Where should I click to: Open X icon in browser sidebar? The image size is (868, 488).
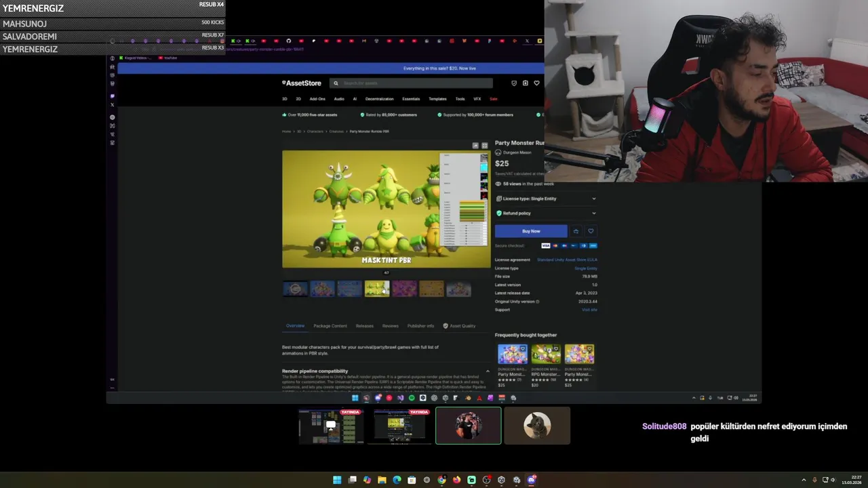click(x=112, y=104)
